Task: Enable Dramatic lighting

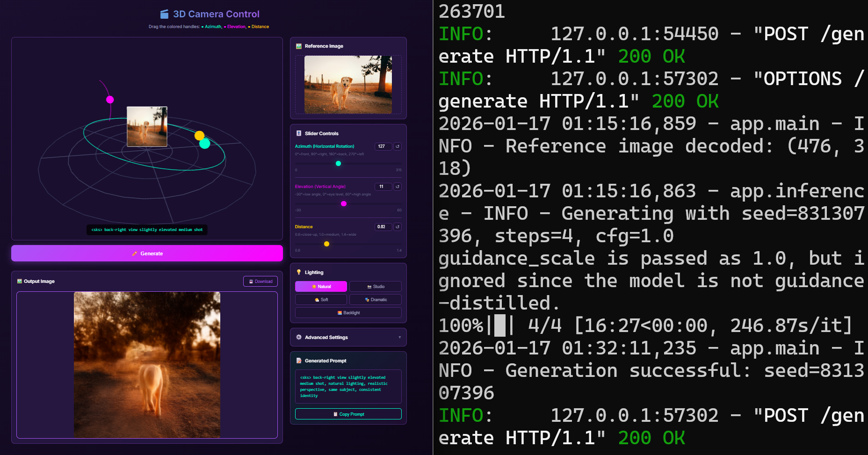Action: click(x=376, y=299)
